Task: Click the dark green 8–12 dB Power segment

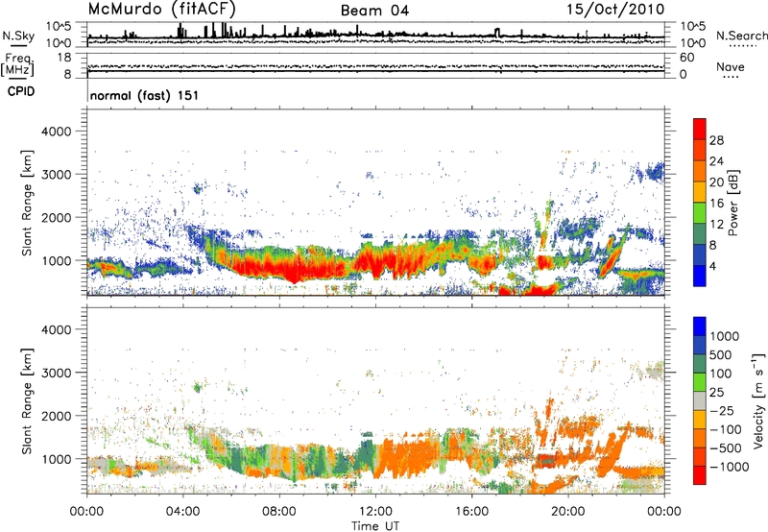Action: tap(700, 234)
